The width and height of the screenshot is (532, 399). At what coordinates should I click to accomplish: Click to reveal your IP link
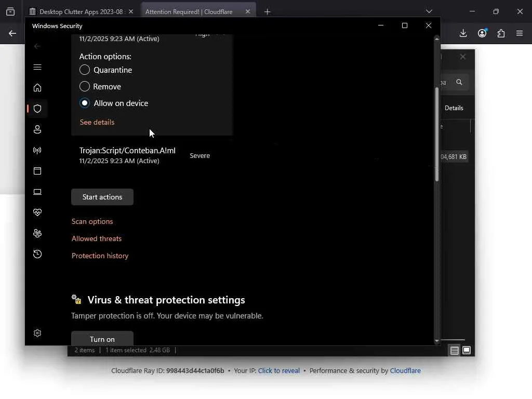pos(279,371)
